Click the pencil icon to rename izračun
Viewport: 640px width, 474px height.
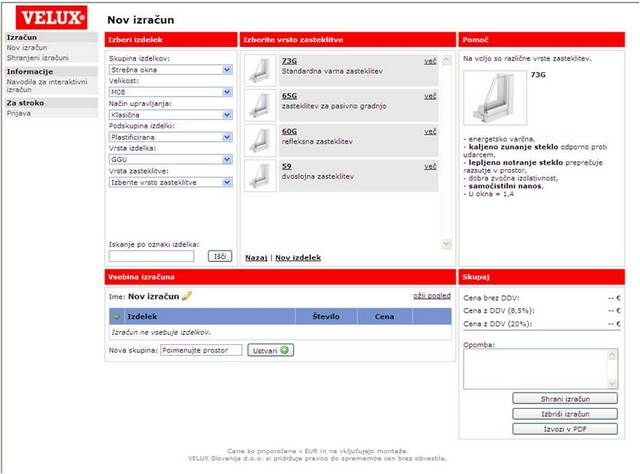tap(186, 296)
